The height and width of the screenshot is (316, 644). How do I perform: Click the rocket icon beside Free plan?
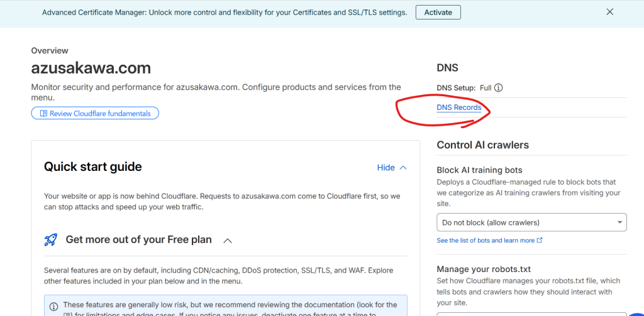(x=51, y=240)
